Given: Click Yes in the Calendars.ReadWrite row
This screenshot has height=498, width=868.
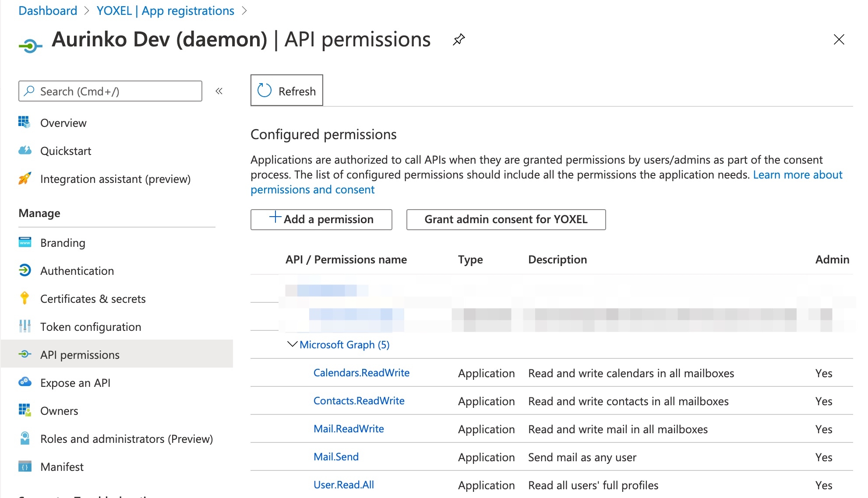Looking at the screenshot, I should [824, 373].
